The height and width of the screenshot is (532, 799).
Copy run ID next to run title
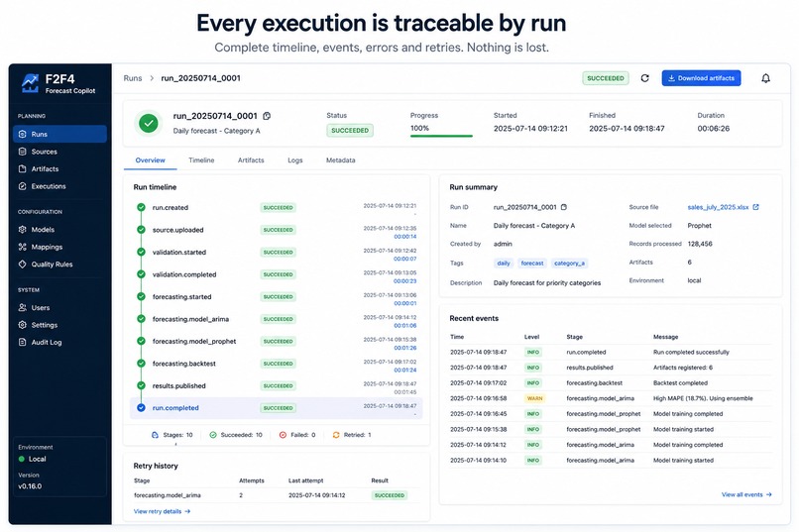pos(267,116)
